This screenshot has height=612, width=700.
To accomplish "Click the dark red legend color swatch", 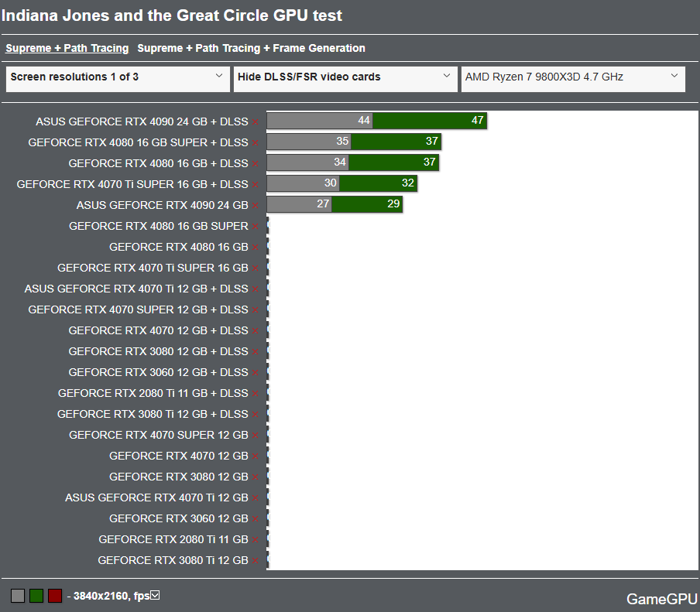I will [55, 596].
